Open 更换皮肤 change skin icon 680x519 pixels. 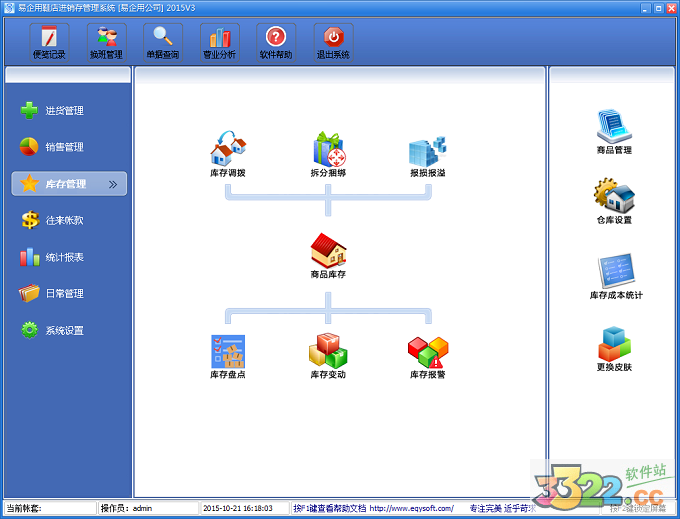pos(614,349)
